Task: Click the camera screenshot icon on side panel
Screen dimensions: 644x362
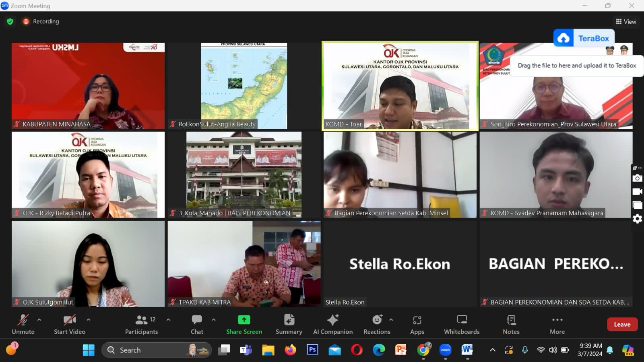Action: pyautogui.click(x=637, y=178)
